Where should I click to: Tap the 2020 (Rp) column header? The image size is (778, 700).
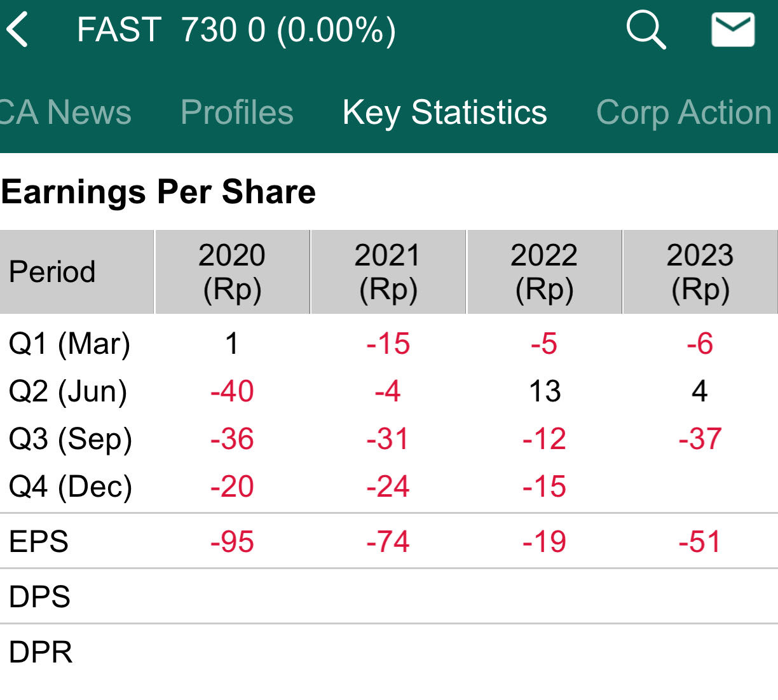[232, 272]
